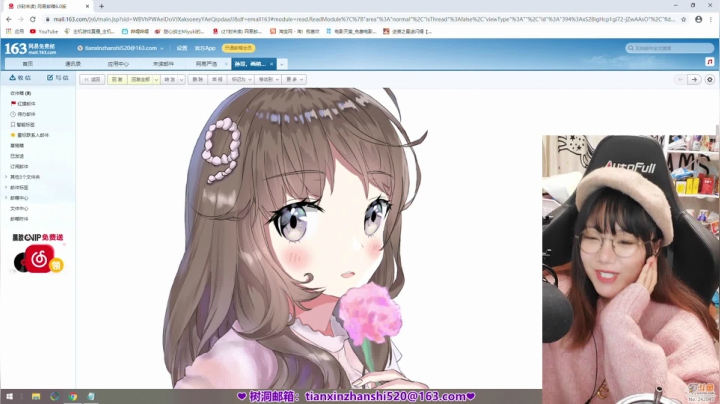Open the 更多 more dropdown

(294, 79)
